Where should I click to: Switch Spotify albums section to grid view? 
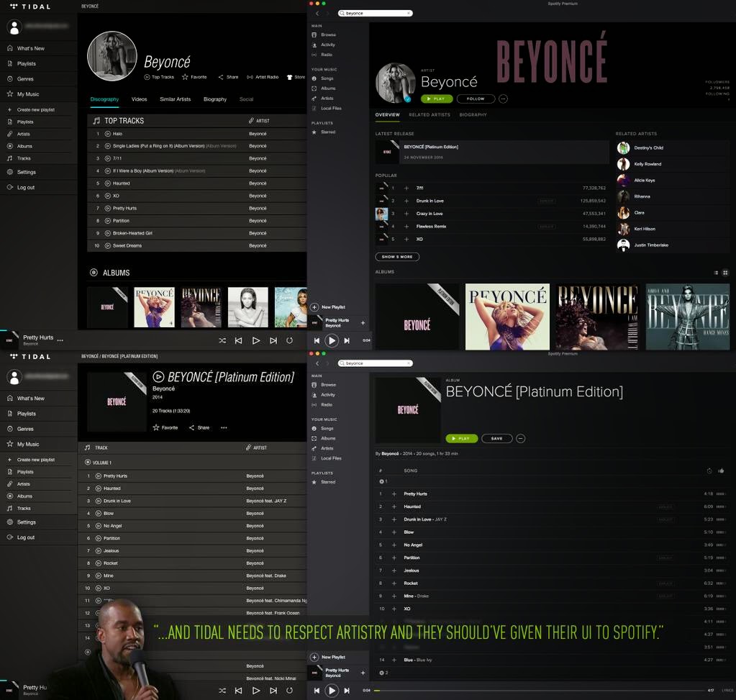pyautogui.click(x=725, y=272)
